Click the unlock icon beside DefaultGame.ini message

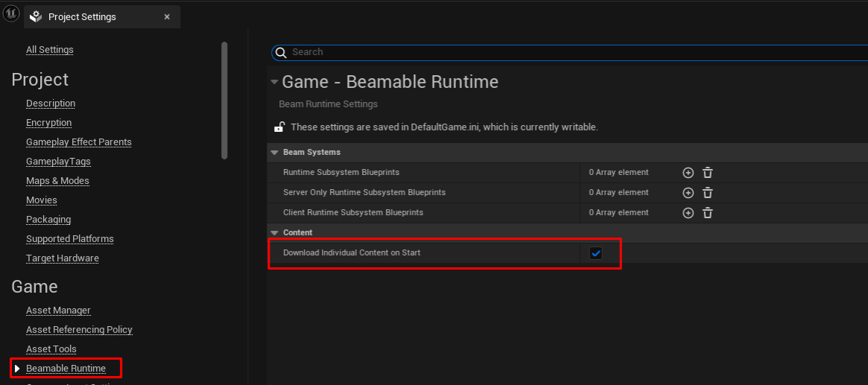279,127
